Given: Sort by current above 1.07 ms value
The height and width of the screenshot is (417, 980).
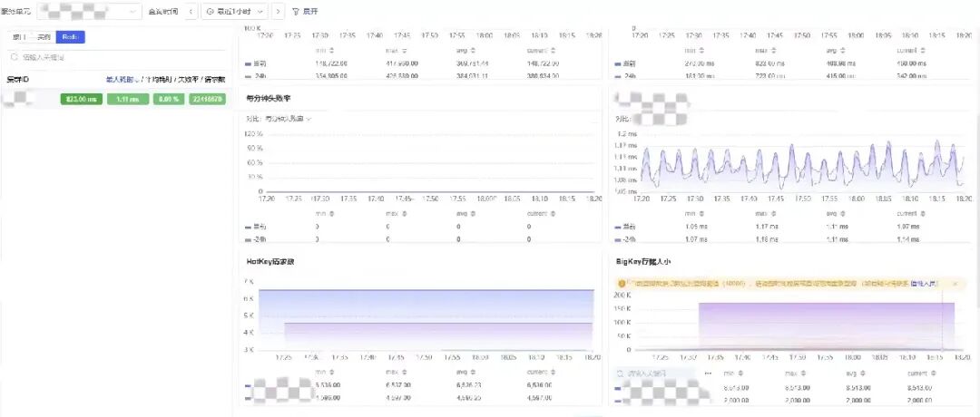Looking at the screenshot, I should tap(923, 214).
